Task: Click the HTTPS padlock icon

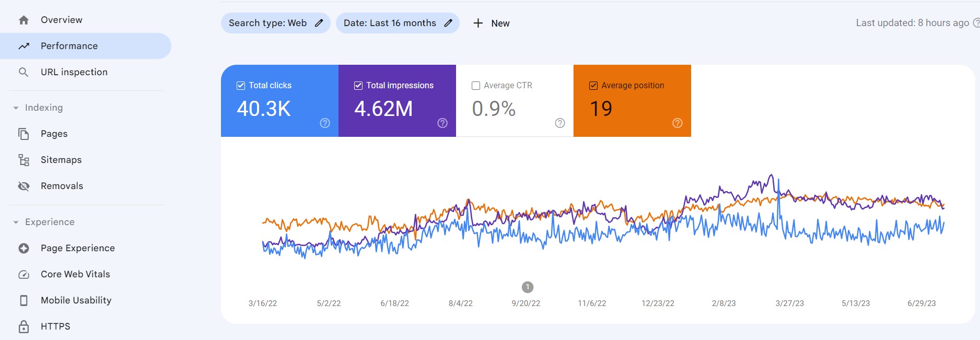Action: [x=24, y=326]
